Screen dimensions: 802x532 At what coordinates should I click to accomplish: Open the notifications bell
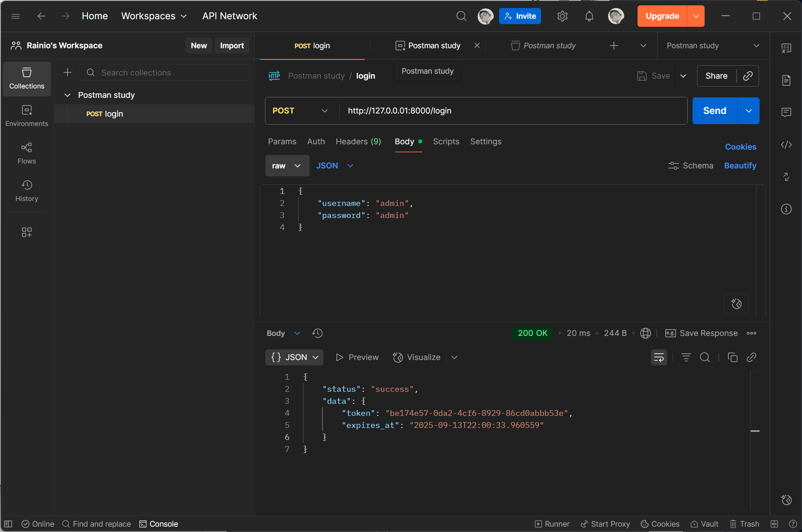[589, 16]
